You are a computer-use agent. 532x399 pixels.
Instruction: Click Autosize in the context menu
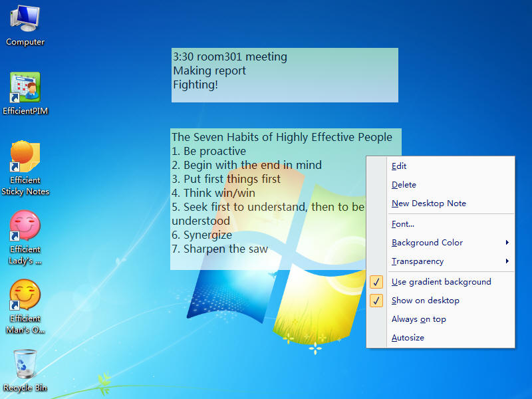click(408, 338)
